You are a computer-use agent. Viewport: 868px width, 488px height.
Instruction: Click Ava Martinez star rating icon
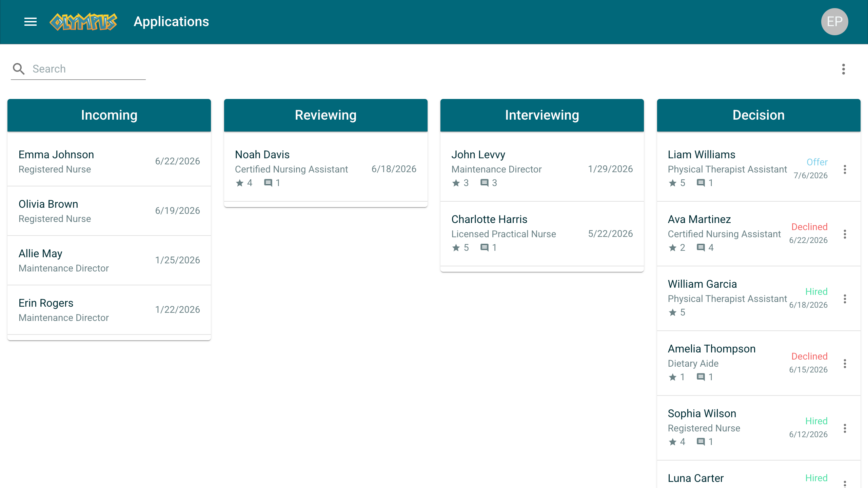[x=673, y=248]
